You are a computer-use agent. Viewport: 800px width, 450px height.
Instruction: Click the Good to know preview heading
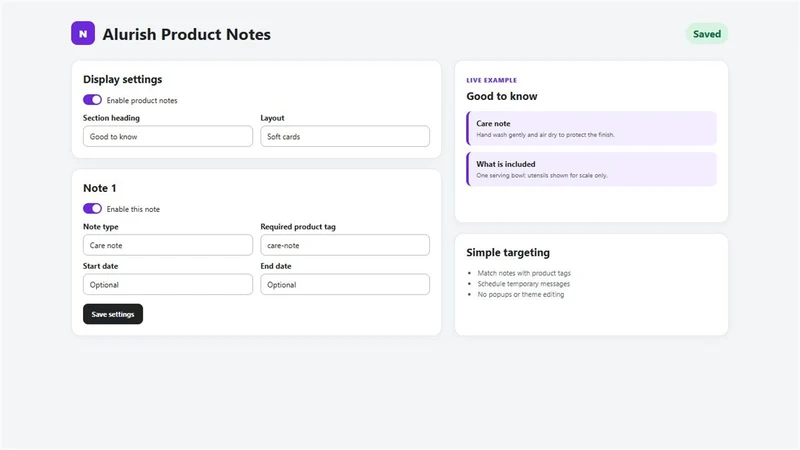coord(502,96)
